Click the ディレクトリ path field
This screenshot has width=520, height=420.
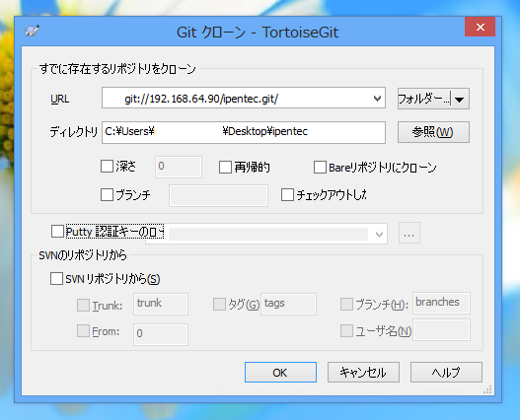coord(244,132)
